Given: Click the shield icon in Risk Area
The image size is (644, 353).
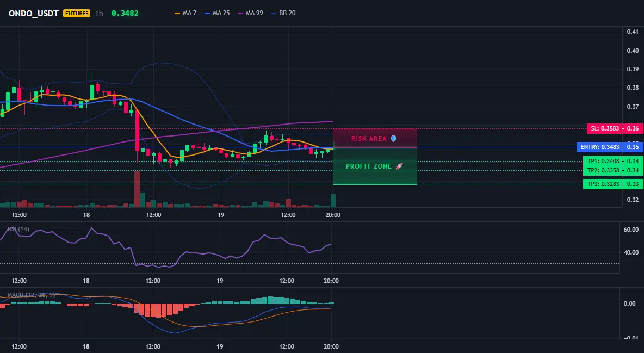Looking at the screenshot, I should 393,139.
